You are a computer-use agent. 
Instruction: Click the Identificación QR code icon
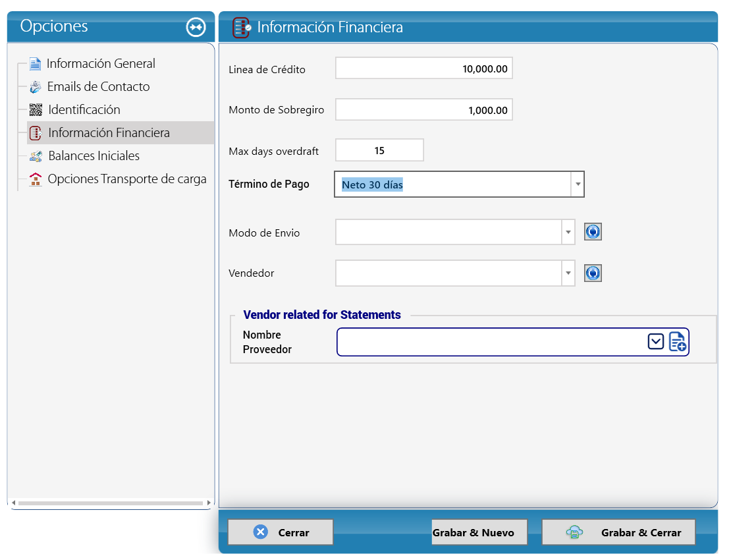coord(36,109)
